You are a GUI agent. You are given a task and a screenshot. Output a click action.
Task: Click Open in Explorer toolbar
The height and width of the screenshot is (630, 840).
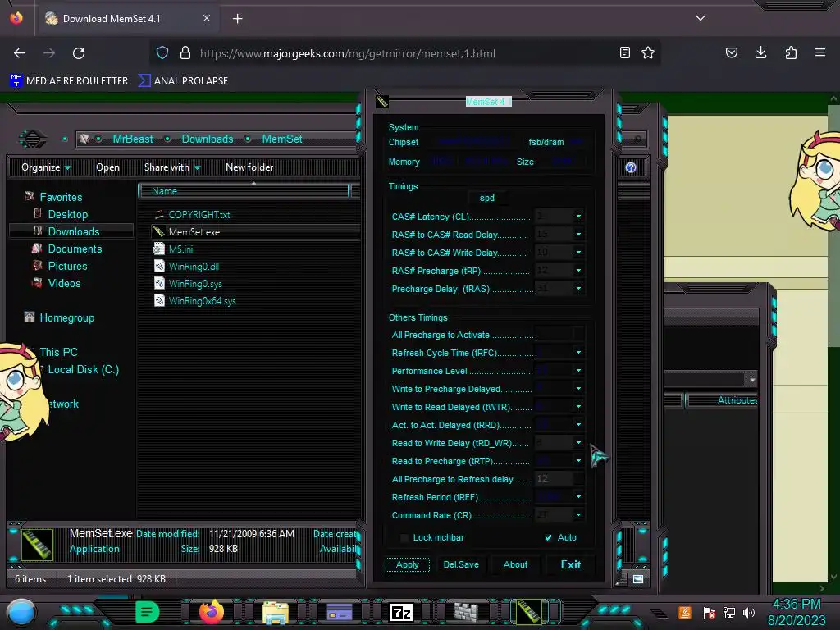click(107, 167)
